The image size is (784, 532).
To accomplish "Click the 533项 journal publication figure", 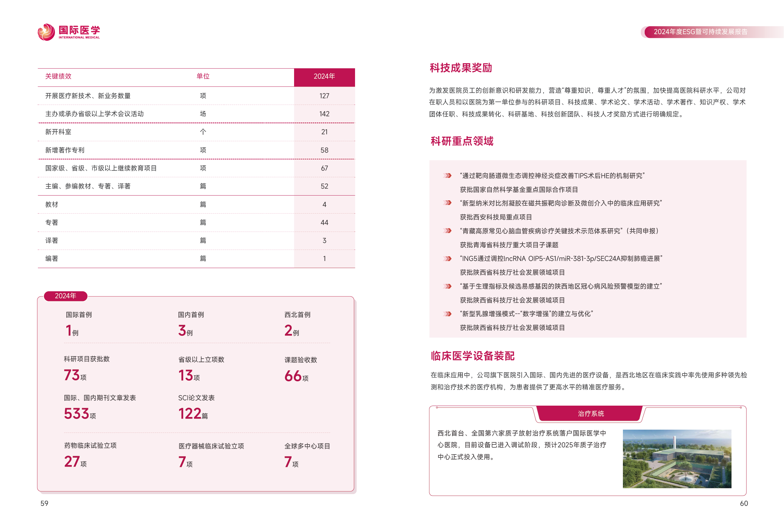I will tap(80, 414).
